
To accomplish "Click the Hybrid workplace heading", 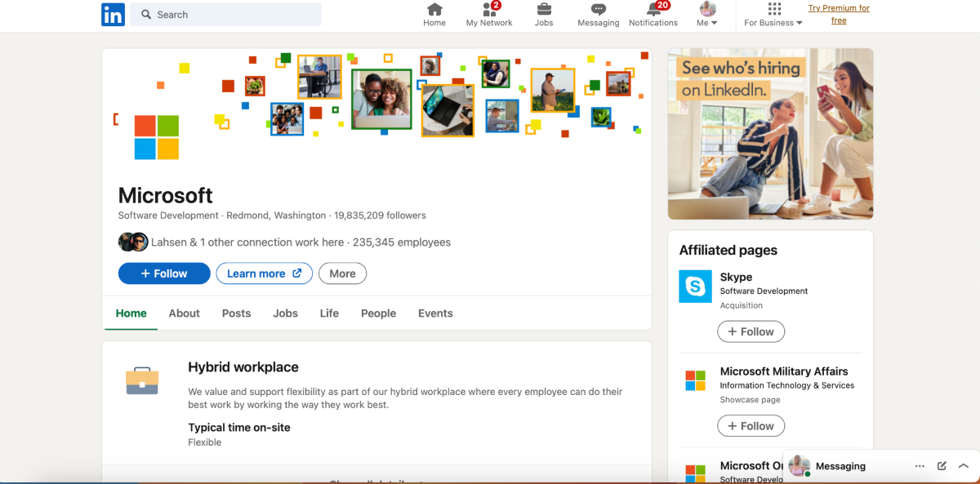I will click(x=243, y=367).
